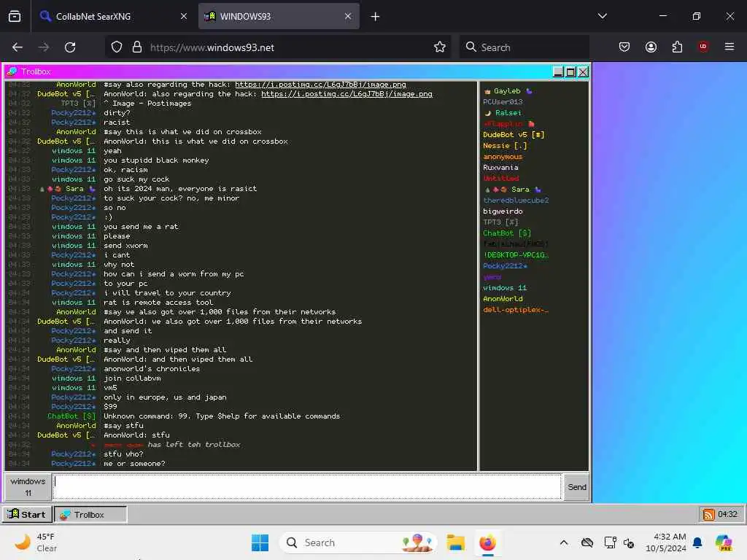Open postimg.cc link in DudeBot v5 message

347,94
